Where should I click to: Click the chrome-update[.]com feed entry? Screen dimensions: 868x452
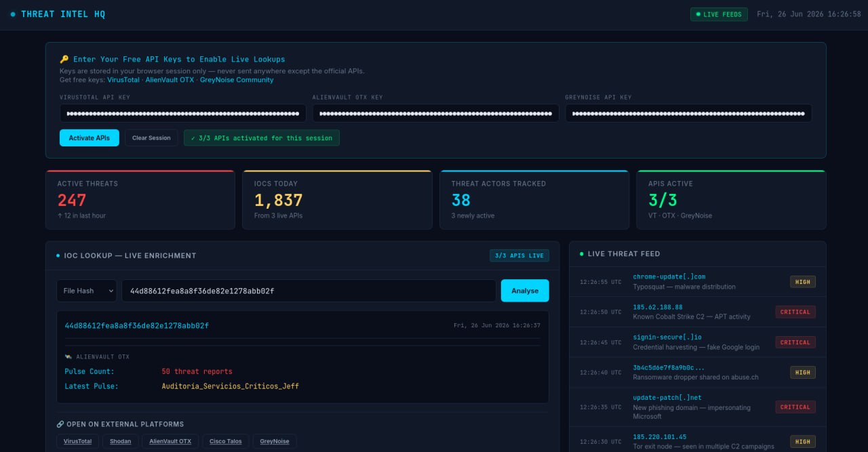pos(697,281)
